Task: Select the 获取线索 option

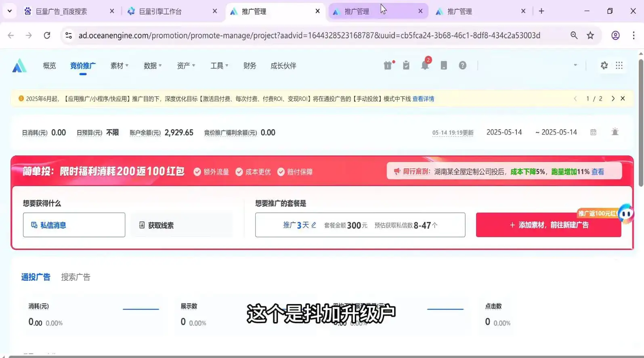Action: click(x=181, y=225)
